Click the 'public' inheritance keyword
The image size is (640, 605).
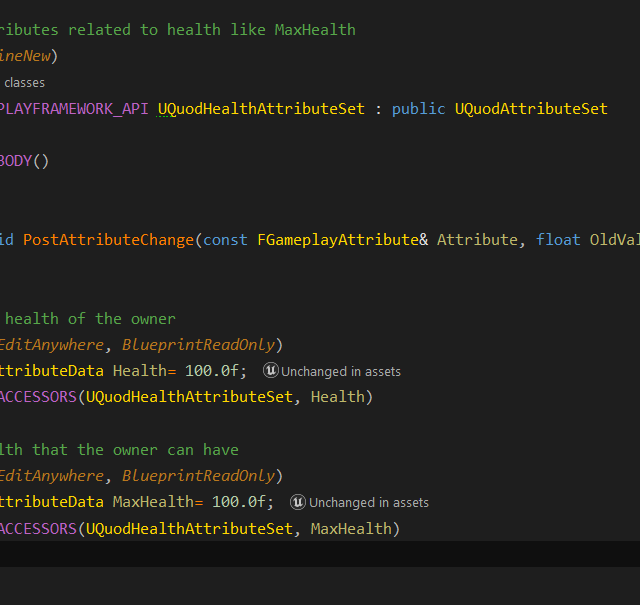coord(418,109)
